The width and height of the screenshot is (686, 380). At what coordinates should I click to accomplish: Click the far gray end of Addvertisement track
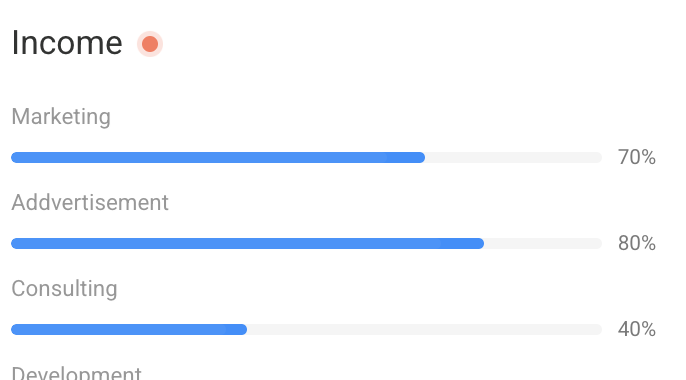point(597,244)
